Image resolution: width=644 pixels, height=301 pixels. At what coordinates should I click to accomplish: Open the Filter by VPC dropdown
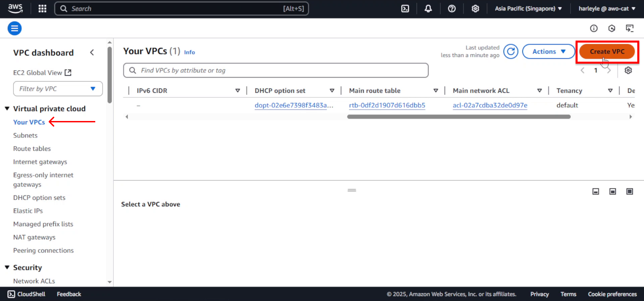point(58,89)
